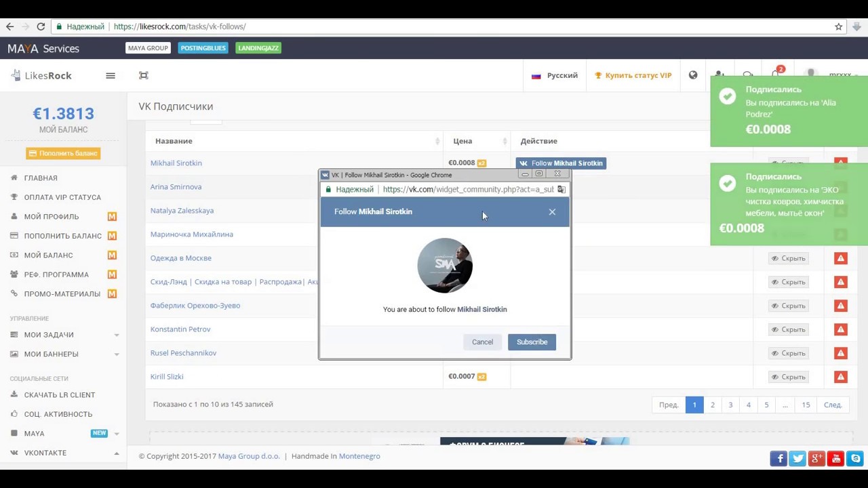This screenshot has height=488, width=868.
Task: Hide the Kirill Slizki task with Скрыть
Action: tap(788, 377)
